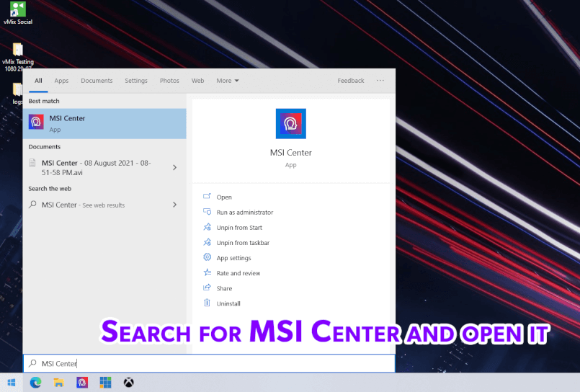Launch Microsoft Edge from the taskbar
This screenshot has width=580, height=392.
click(x=35, y=383)
